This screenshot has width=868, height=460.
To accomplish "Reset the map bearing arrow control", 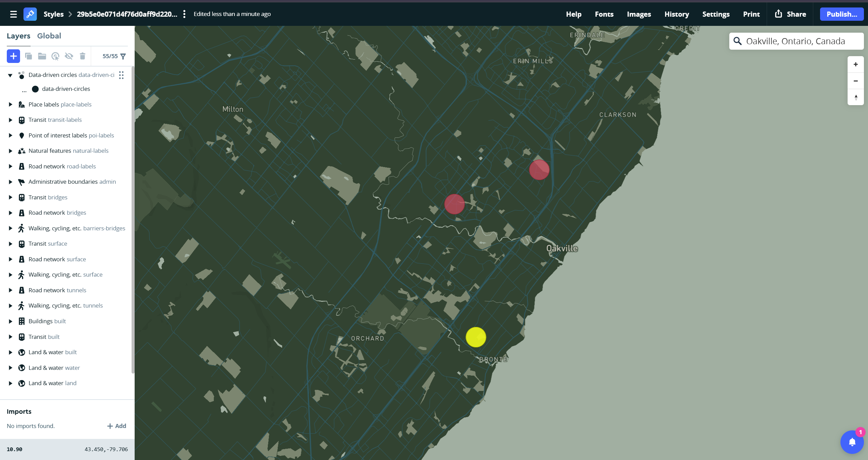I will point(856,97).
